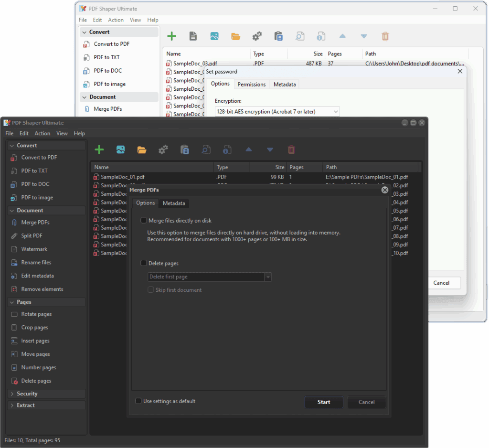This screenshot has height=448, width=489.
Task: Cancel the Merge PDFs dialog
Action: pos(366,402)
